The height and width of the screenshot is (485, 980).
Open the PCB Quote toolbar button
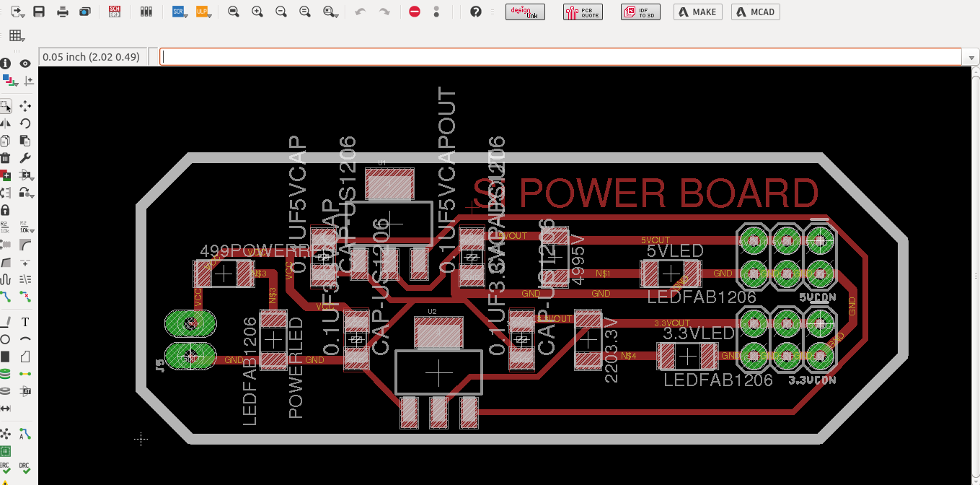click(x=583, y=12)
